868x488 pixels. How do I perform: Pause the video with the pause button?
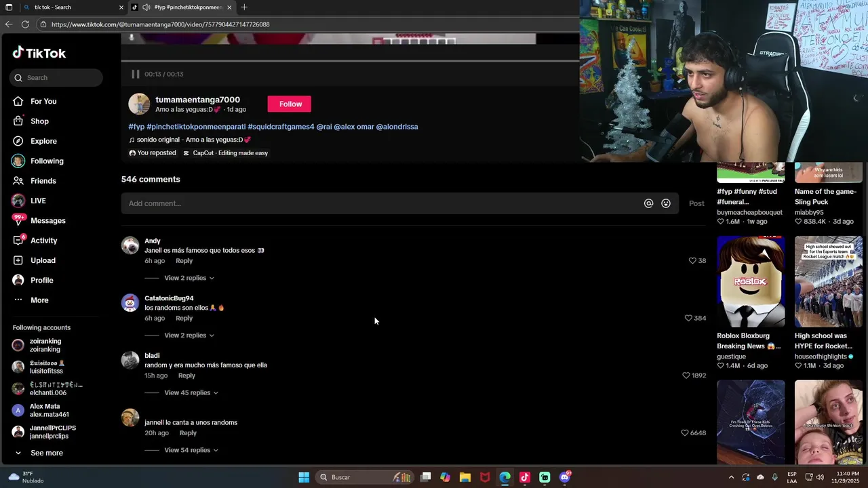pyautogui.click(x=135, y=74)
